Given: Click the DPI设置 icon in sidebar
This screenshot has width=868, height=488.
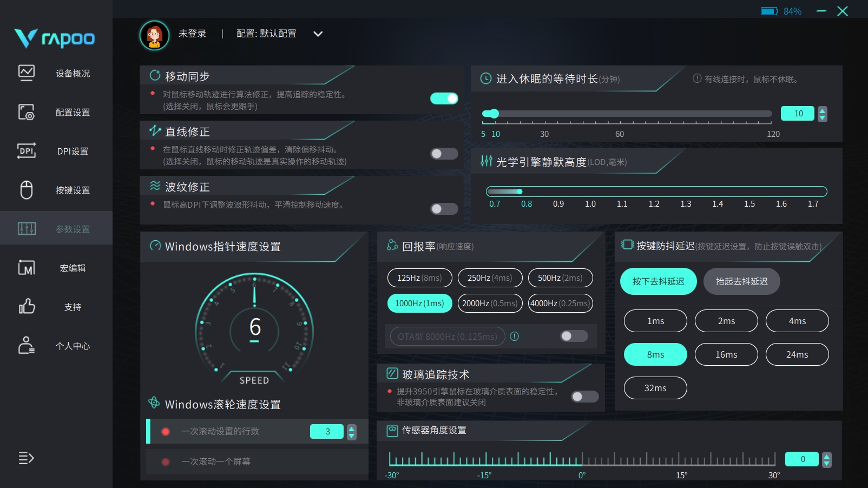Looking at the screenshot, I should click(x=27, y=151).
